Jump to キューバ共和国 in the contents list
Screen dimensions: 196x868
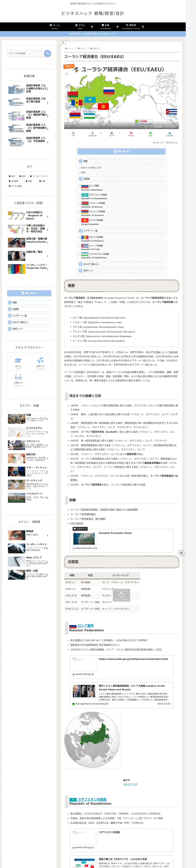tap(92, 247)
